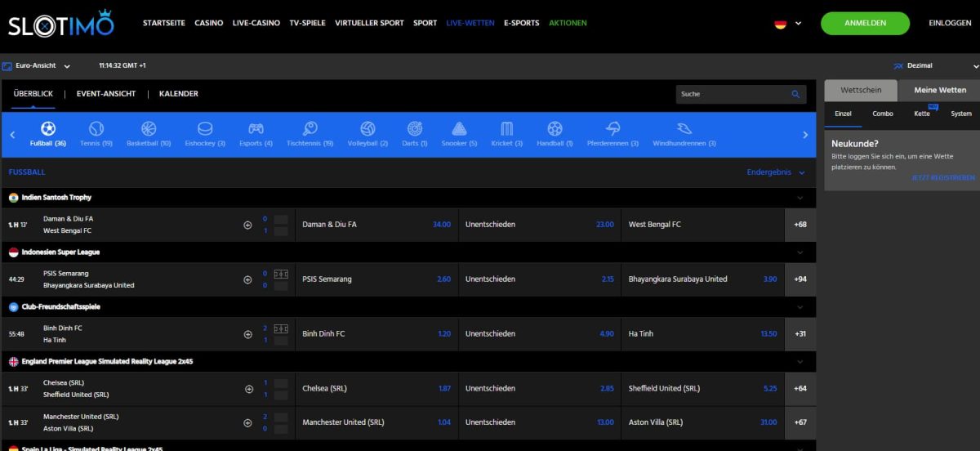Switch to the Kalender tab
The width and height of the screenshot is (980, 451).
178,94
